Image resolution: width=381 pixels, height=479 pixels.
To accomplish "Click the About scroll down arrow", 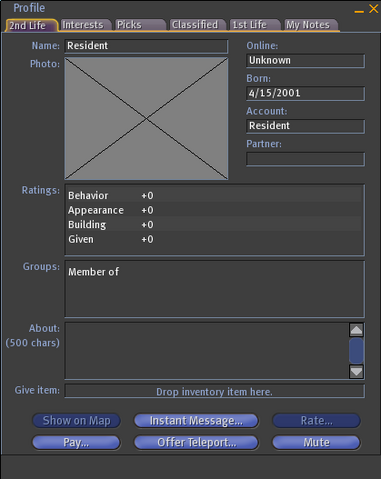I will [x=356, y=371].
